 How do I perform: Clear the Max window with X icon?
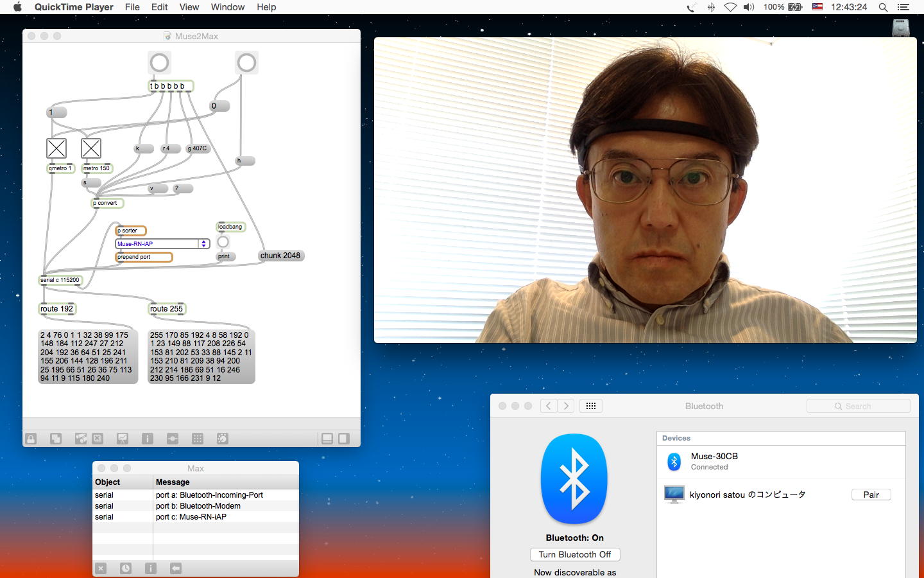pyautogui.click(x=101, y=568)
